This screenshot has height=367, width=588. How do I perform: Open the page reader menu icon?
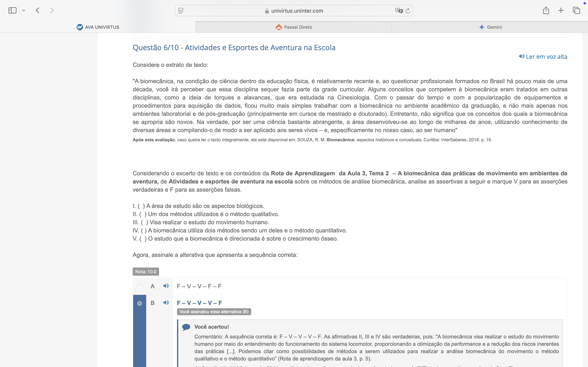pyautogui.click(x=181, y=11)
